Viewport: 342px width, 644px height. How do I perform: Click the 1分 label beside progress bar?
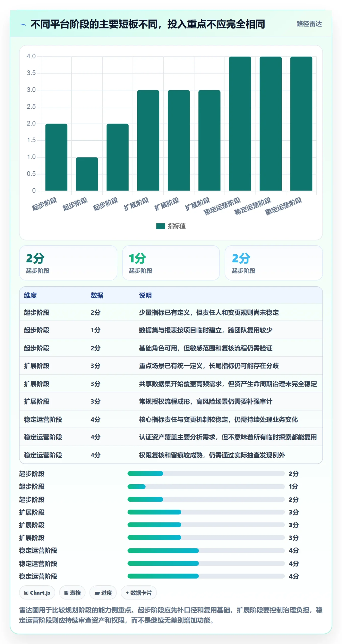[x=293, y=487]
